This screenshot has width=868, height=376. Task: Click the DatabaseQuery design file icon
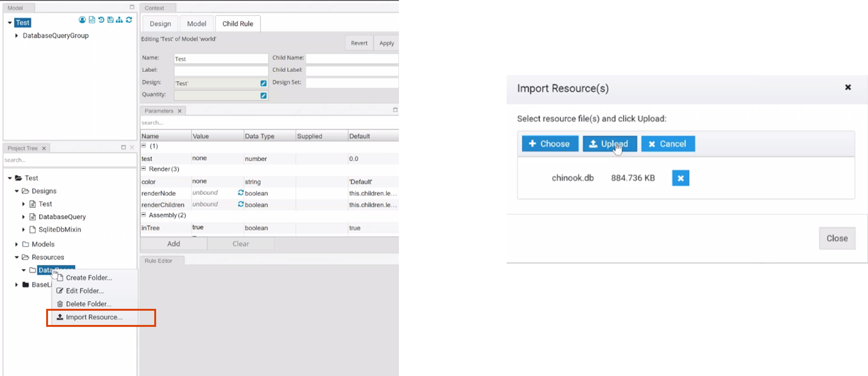click(x=33, y=217)
